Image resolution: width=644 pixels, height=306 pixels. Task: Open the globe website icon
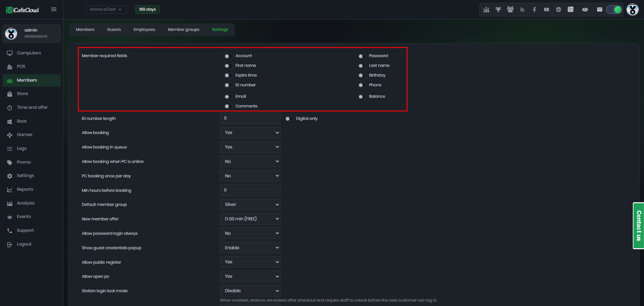(558, 10)
